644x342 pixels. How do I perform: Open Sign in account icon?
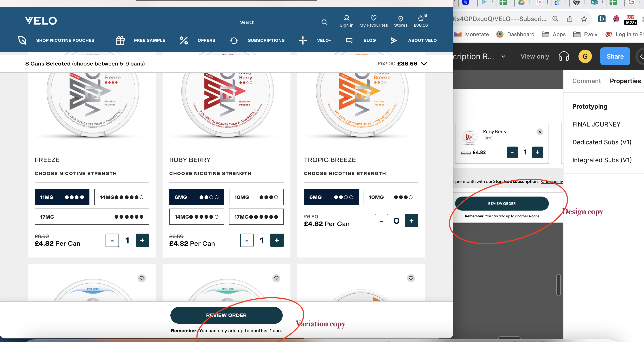click(x=346, y=18)
